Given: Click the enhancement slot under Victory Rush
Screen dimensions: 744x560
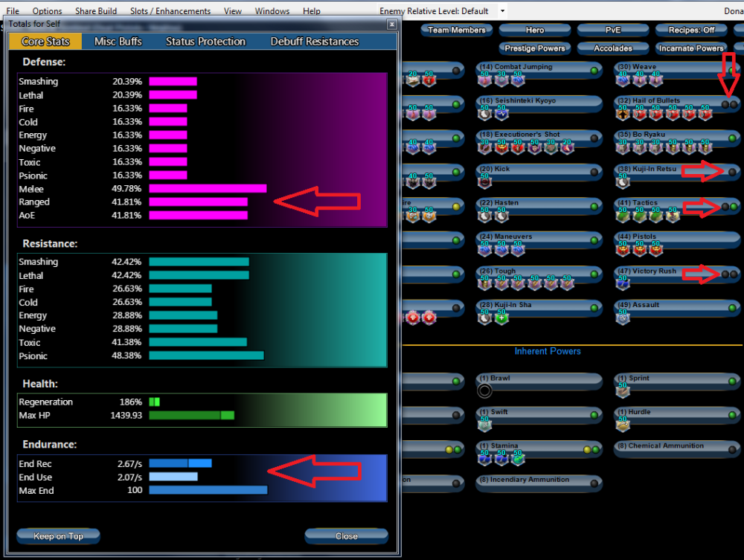Looking at the screenshot, I should [x=623, y=283].
